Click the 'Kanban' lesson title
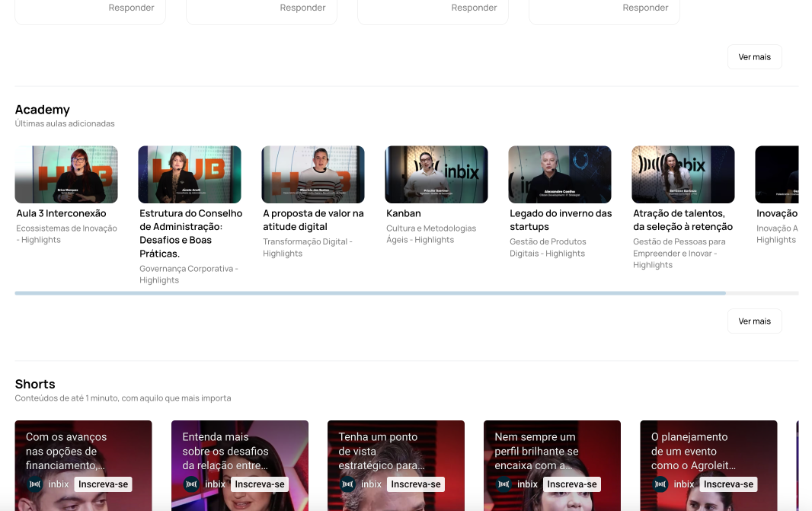This screenshot has width=812, height=511. [x=404, y=213]
